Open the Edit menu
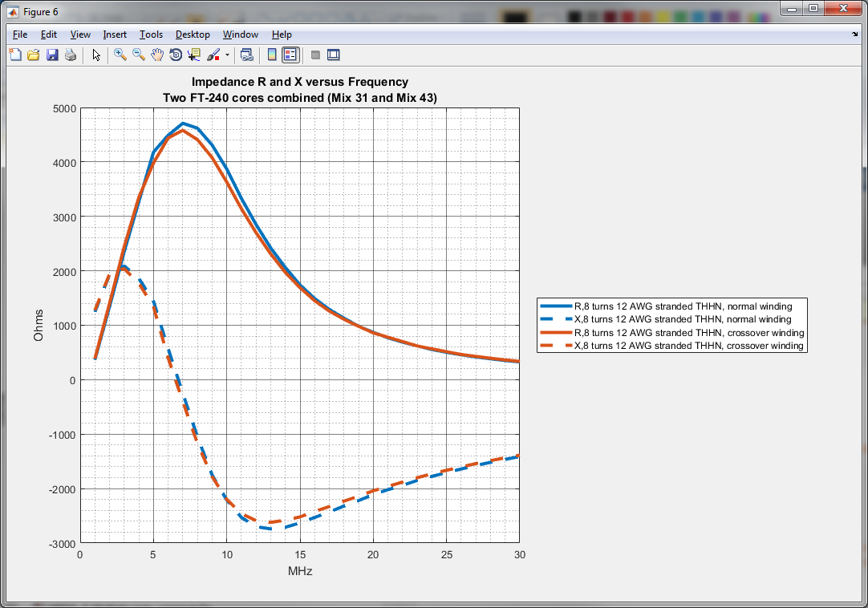The width and height of the screenshot is (868, 608). click(49, 34)
